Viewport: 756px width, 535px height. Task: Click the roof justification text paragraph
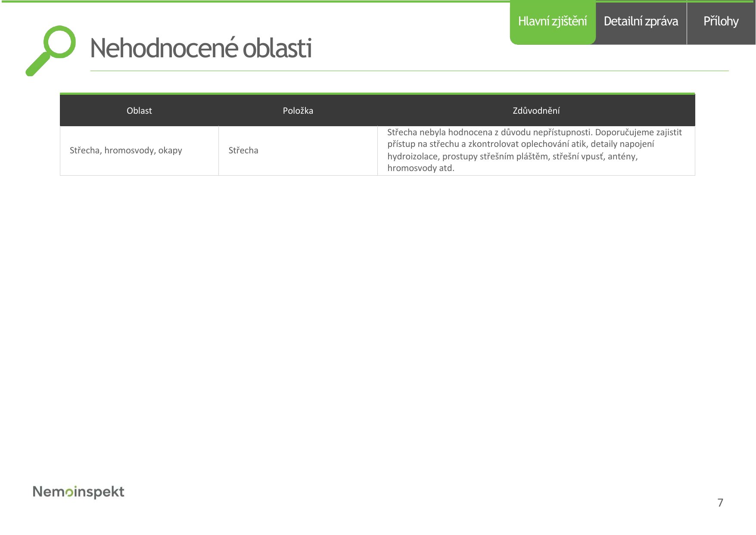(x=535, y=150)
